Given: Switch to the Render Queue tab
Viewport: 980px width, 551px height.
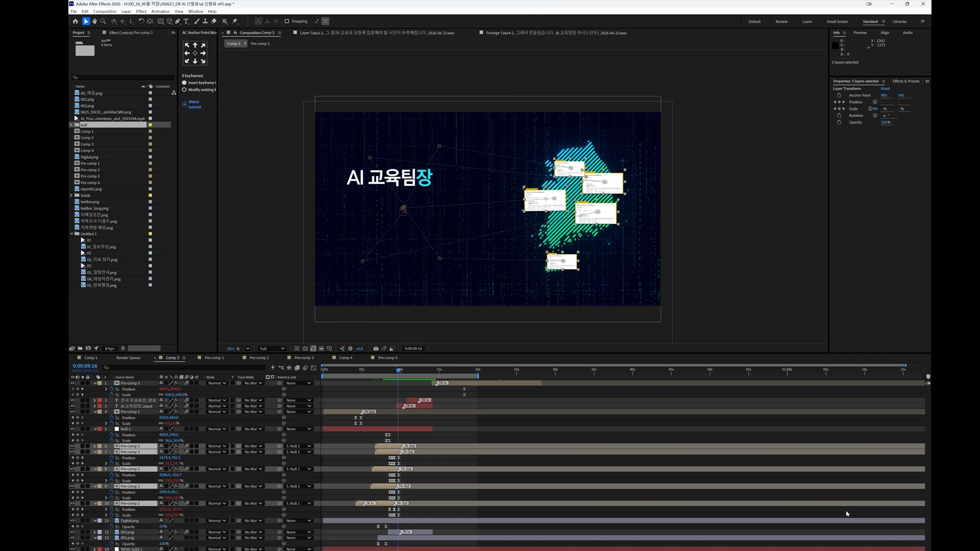Looking at the screenshot, I should [x=128, y=358].
